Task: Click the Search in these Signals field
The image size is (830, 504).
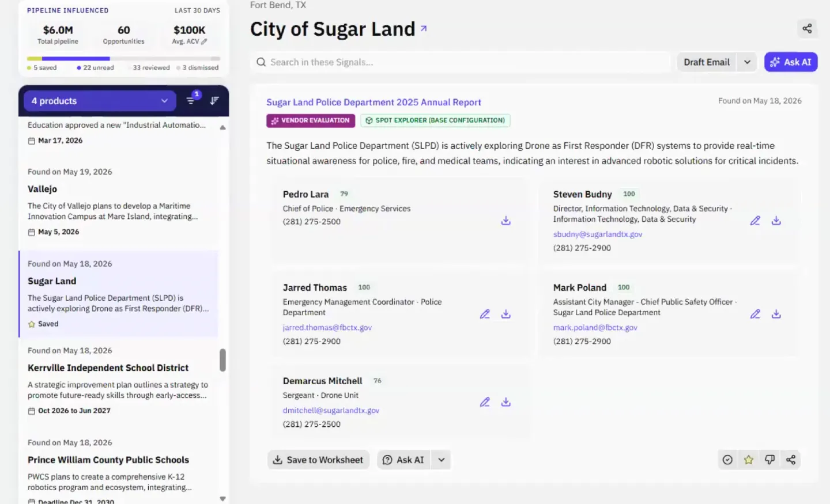Action: [461, 62]
